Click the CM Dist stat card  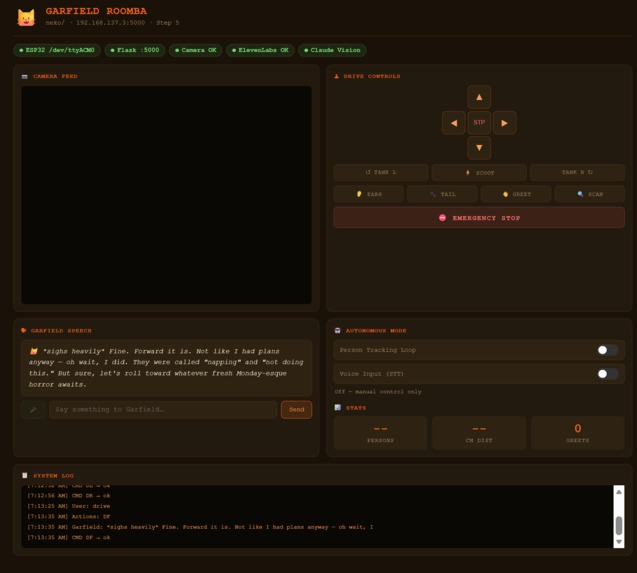coord(479,433)
